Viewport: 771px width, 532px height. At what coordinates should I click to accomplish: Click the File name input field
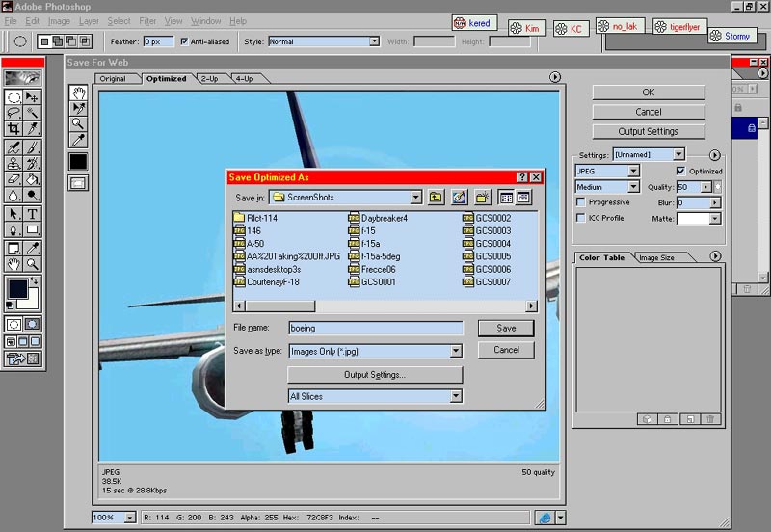pyautogui.click(x=375, y=328)
